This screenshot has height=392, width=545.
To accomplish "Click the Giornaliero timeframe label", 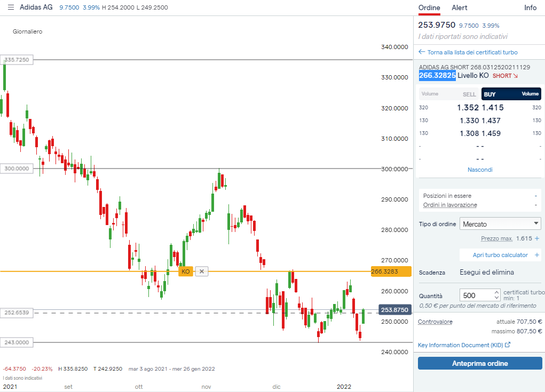I will 28,31.
